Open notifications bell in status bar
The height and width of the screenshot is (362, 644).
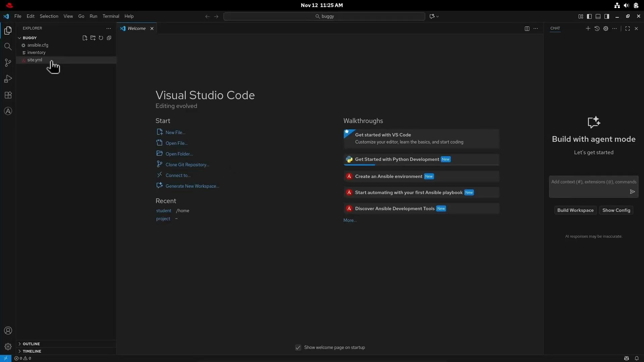(x=637, y=358)
